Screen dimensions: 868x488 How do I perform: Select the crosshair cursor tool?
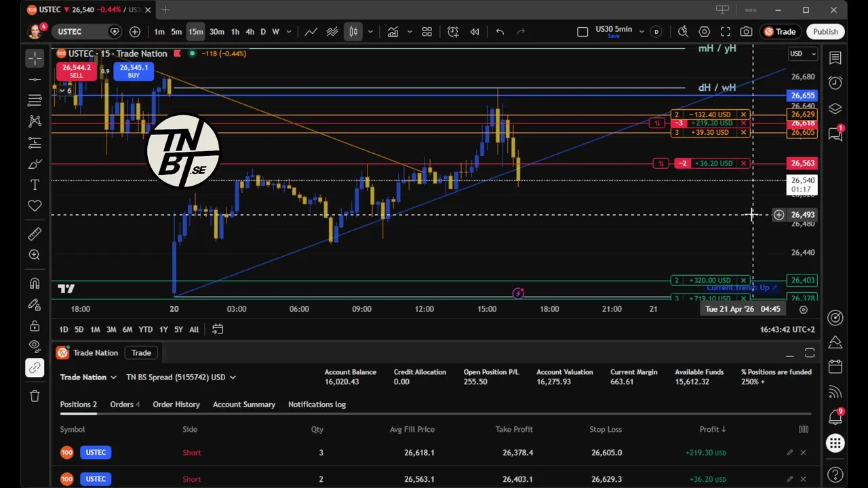tap(35, 58)
